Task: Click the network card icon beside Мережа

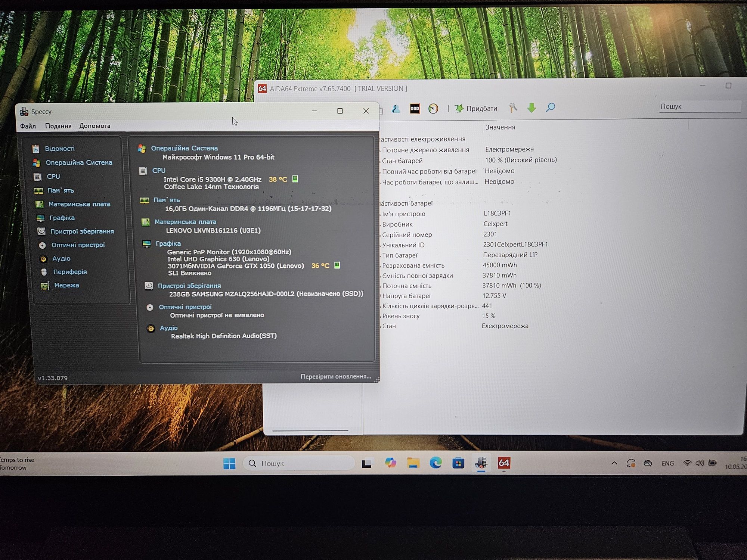Action: click(x=45, y=286)
